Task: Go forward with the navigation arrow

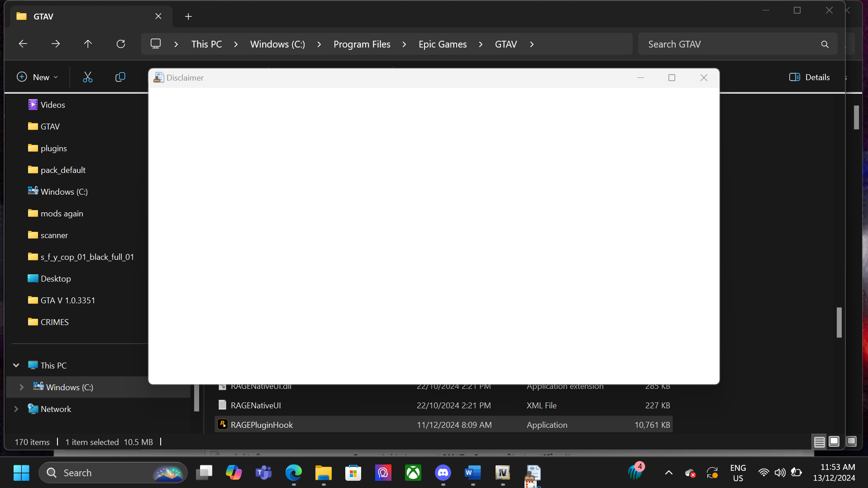Action: 56,44
